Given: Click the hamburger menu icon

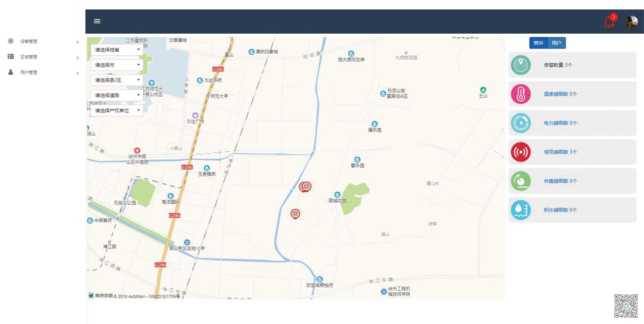Looking at the screenshot, I should 97,21.
